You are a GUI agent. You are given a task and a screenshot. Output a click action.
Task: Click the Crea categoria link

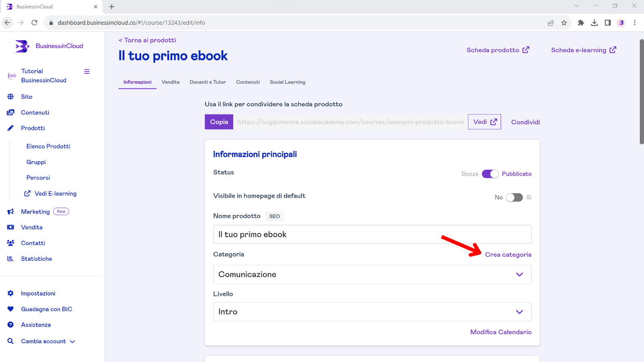tap(508, 255)
